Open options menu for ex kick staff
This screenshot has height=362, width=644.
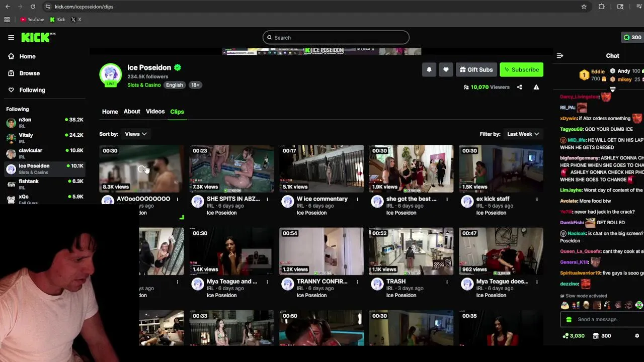pos(537,200)
